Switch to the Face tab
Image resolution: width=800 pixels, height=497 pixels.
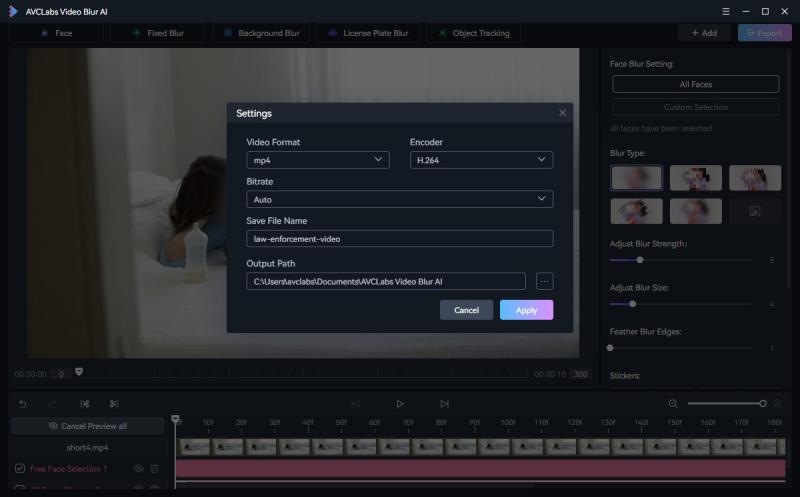click(56, 33)
